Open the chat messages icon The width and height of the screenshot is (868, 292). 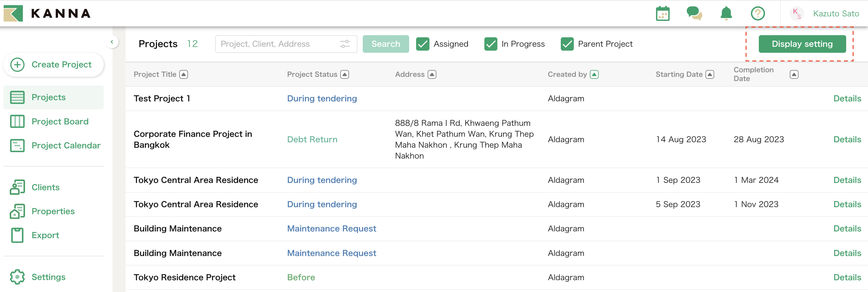click(x=694, y=14)
